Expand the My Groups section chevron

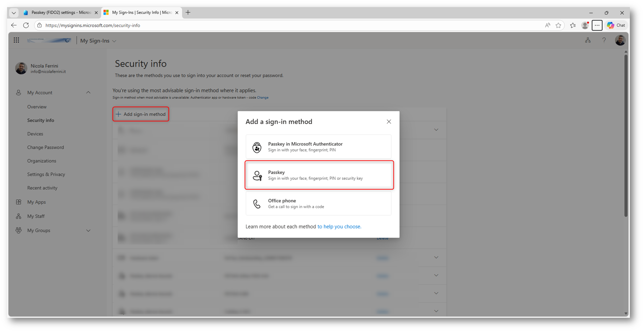pos(88,230)
